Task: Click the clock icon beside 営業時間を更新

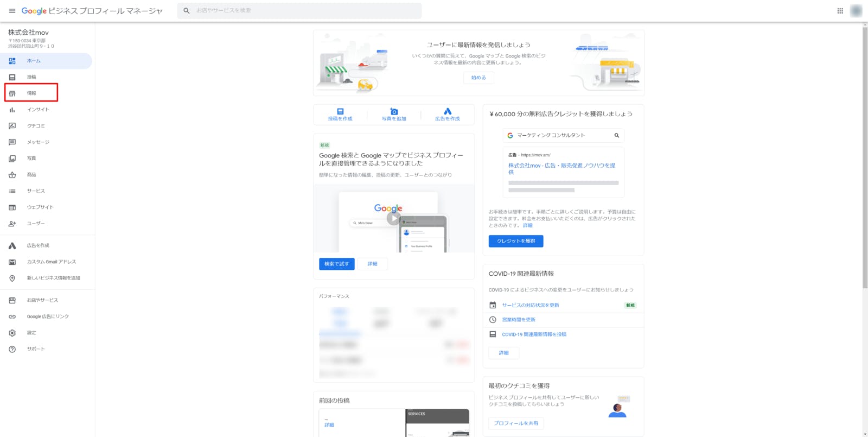Action: (x=493, y=320)
